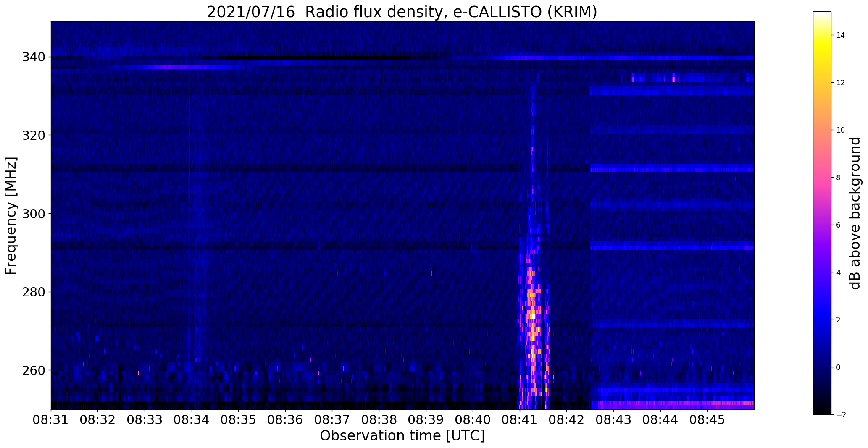The width and height of the screenshot is (868, 448).
Task: Click the magenta interference spot near 335 MHz
Action: click(673, 78)
